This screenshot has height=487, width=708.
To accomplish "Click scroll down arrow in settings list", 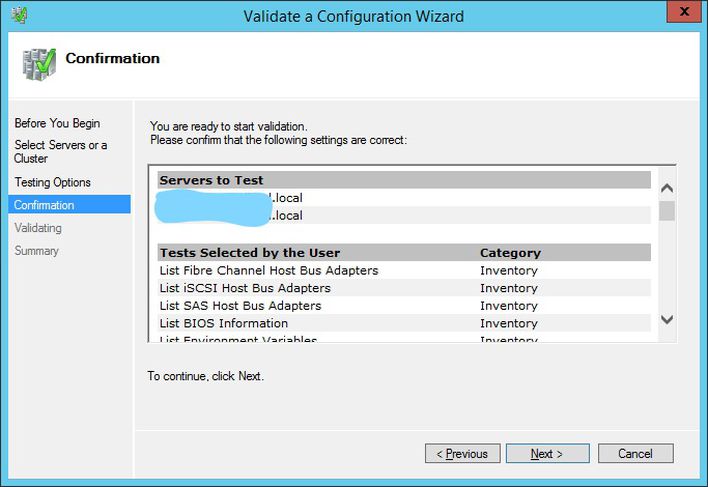I will [x=667, y=320].
